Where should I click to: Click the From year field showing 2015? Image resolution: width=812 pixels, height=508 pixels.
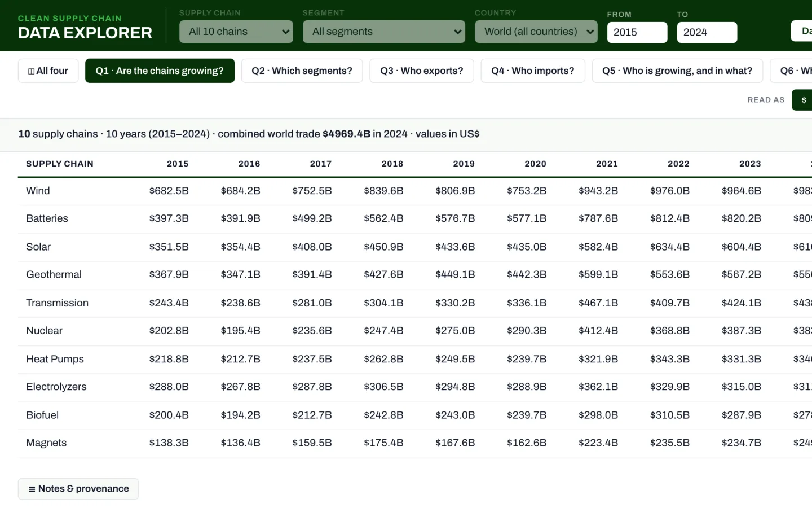click(637, 32)
